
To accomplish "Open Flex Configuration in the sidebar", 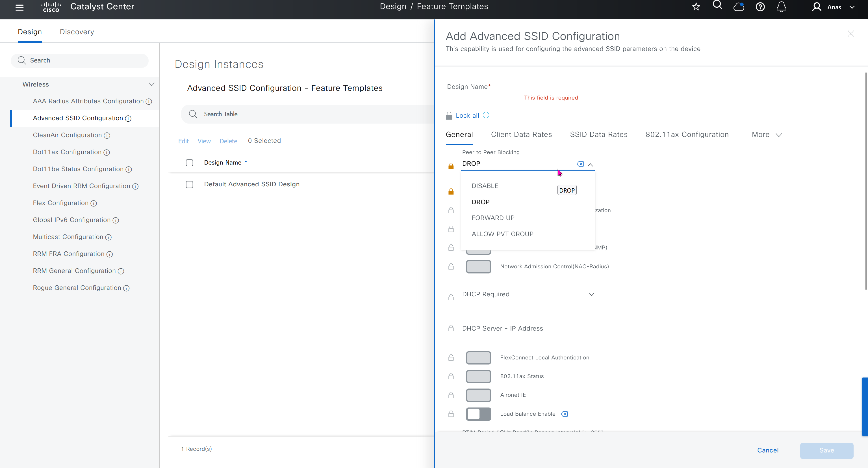I will pos(61,203).
